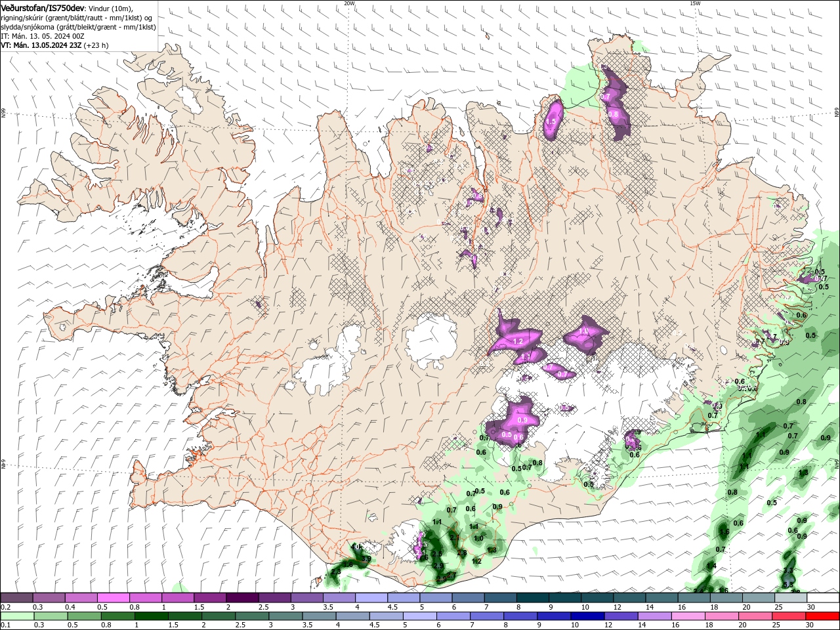
Task: Pick the forest green swatch between 2 and 2.5
Action: click(219, 616)
